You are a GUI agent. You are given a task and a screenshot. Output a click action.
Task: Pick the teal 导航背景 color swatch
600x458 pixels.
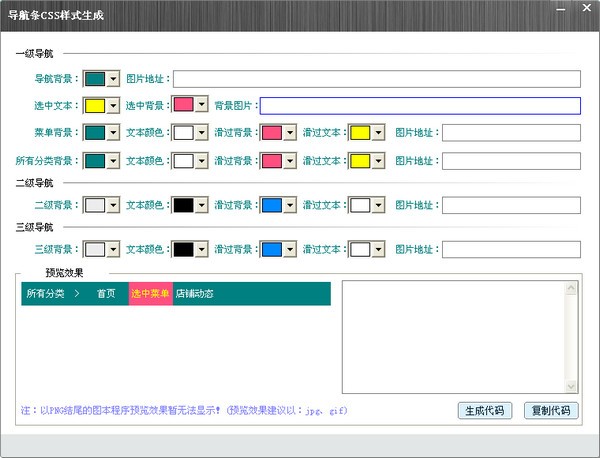point(95,79)
